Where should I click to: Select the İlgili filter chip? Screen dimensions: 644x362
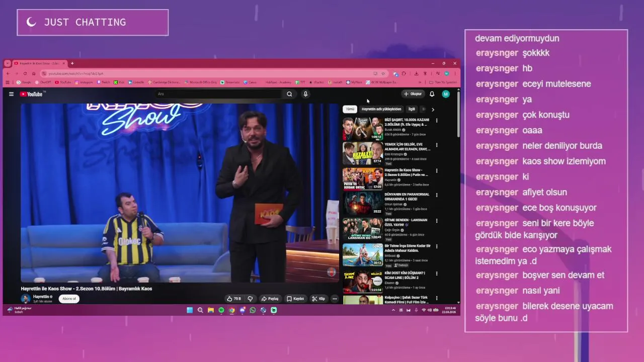[x=412, y=109]
